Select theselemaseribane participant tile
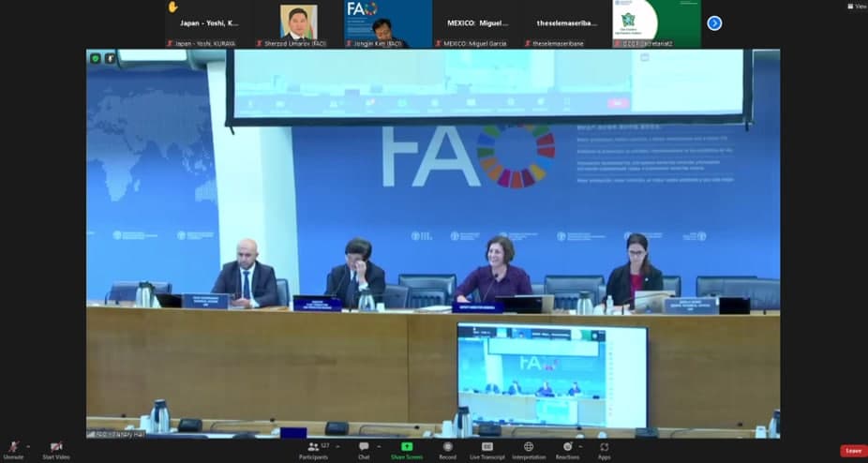The width and height of the screenshot is (868, 463). pos(567,23)
